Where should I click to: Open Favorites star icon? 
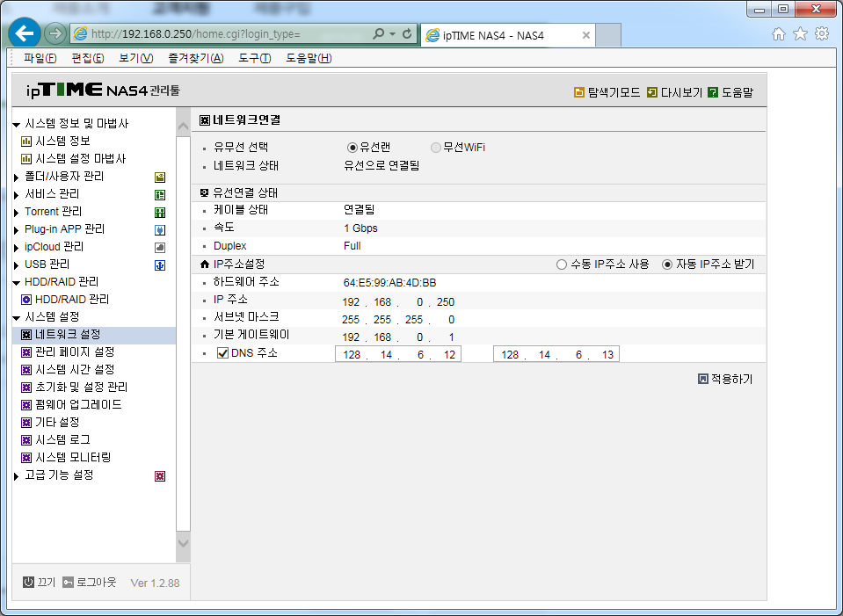(801, 34)
